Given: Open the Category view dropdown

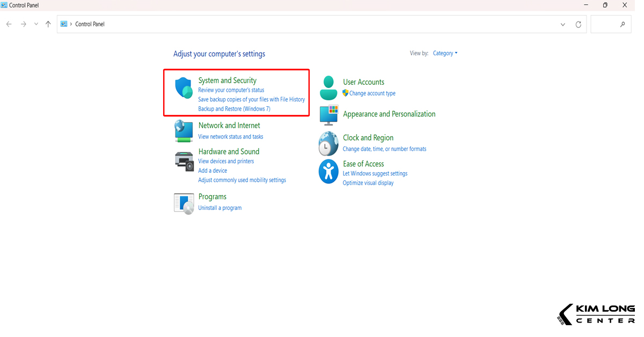Looking at the screenshot, I should pyautogui.click(x=445, y=53).
